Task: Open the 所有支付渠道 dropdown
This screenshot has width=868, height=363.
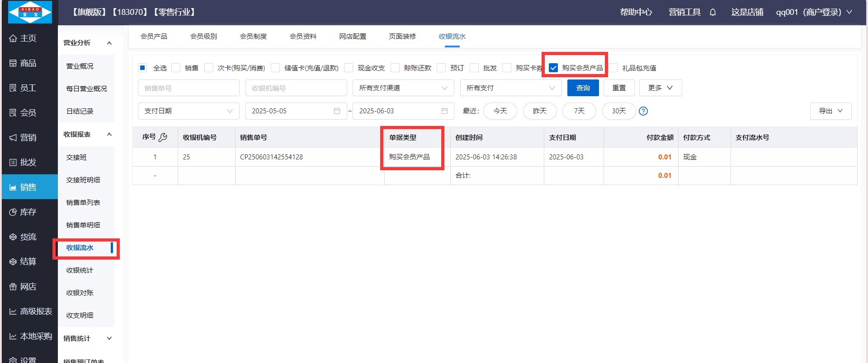Action: click(403, 88)
